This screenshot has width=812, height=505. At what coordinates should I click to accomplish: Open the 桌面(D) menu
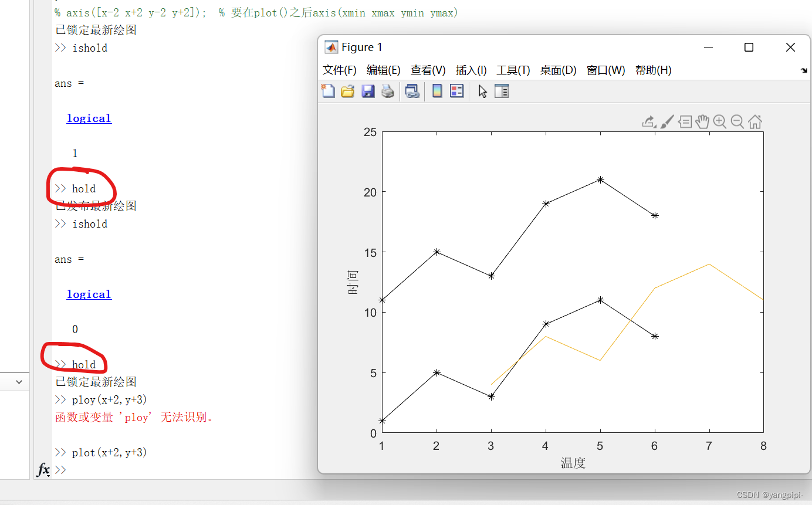point(559,70)
